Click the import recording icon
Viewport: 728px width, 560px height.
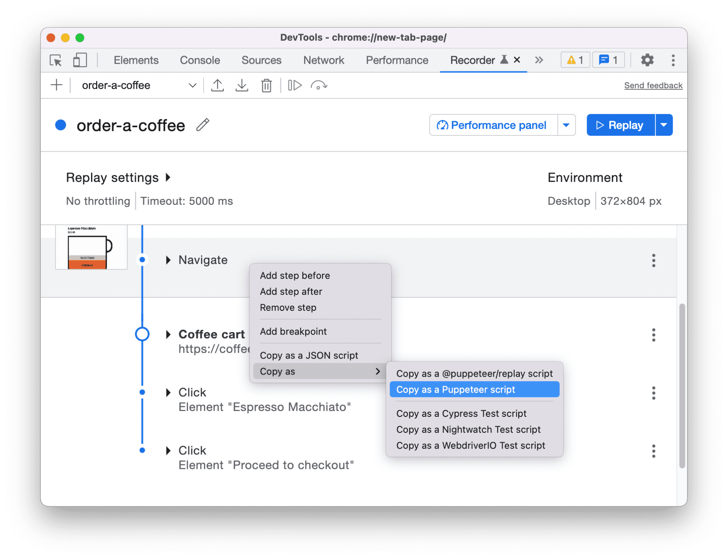(x=243, y=85)
